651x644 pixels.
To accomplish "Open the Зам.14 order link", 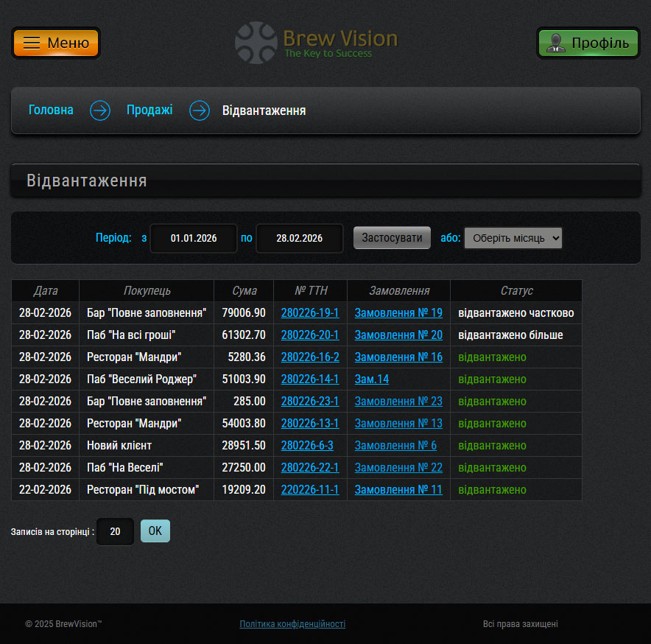I will pos(372,379).
